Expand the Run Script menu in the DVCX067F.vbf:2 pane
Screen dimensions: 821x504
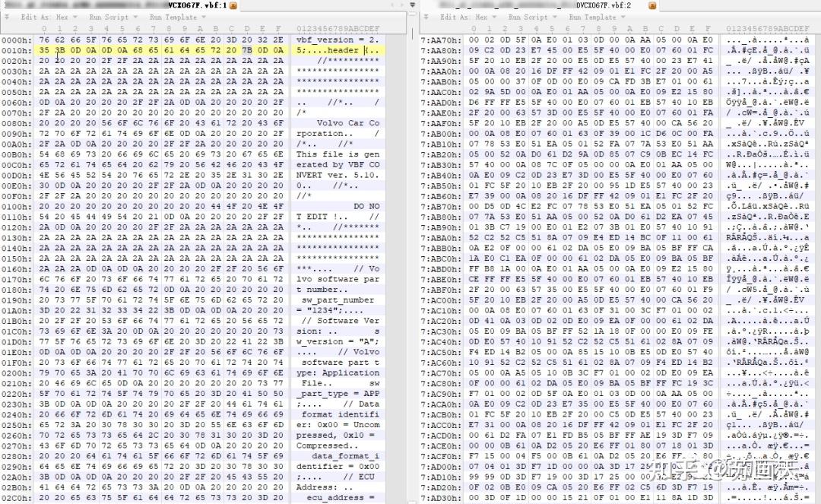click(532, 17)
